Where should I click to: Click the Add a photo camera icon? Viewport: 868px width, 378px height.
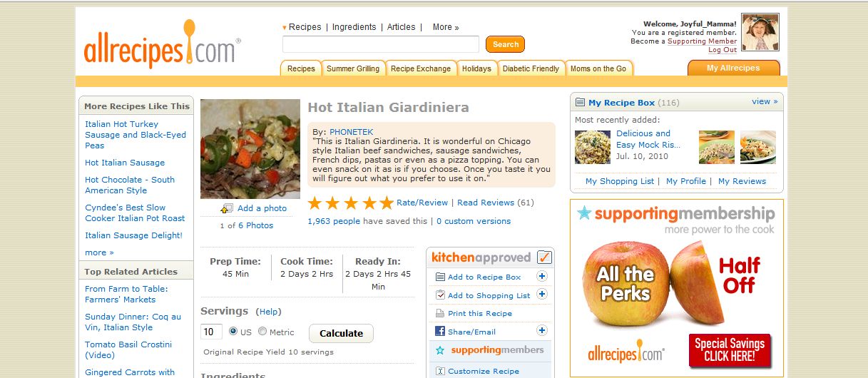(x=228, y=208)
